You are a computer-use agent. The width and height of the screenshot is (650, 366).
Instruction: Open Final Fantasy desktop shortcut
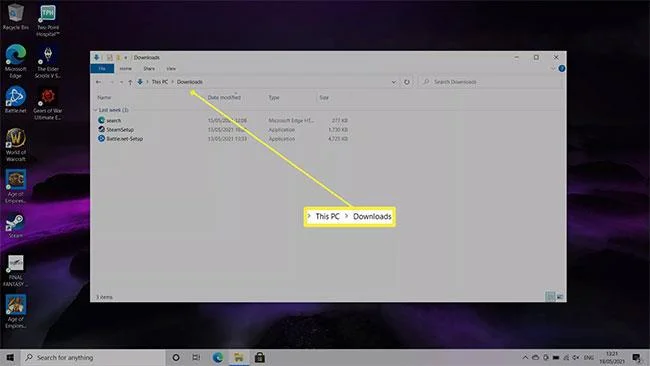pyautogui.click(x=15, y=270)
